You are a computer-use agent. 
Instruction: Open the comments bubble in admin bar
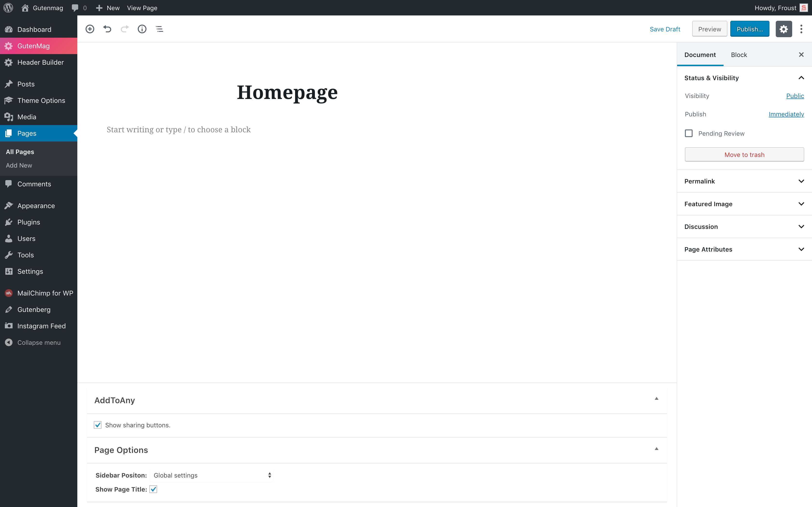pyautogui.click(x=75, y=8)
